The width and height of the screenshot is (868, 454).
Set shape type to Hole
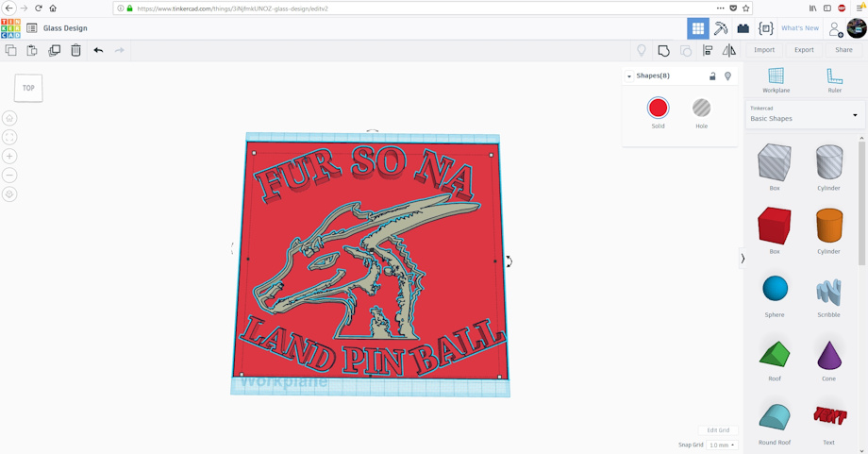point(701,113)
